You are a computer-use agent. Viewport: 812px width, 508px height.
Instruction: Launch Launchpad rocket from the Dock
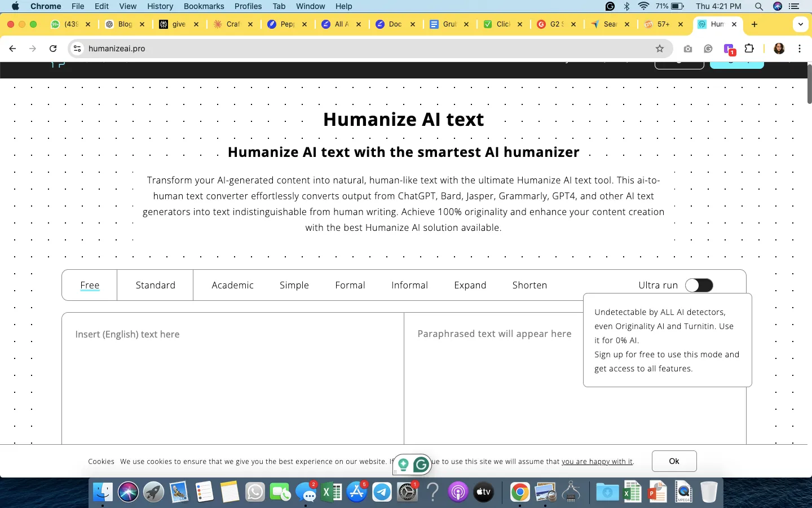(x=153, y=492)
